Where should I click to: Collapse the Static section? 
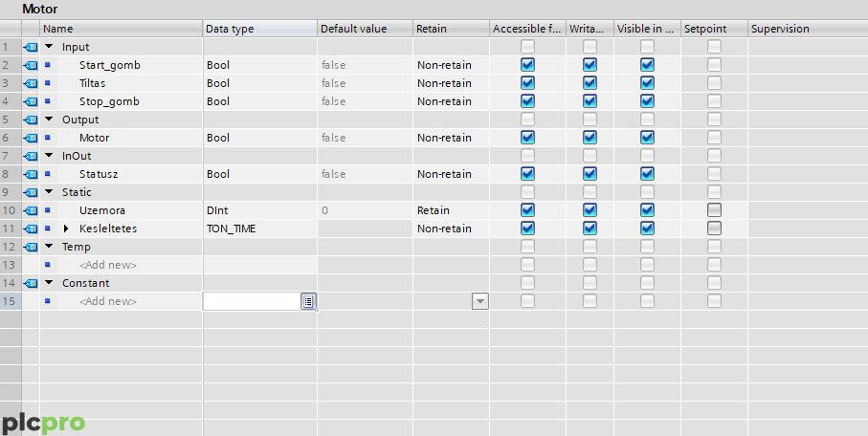pos(49,192)
